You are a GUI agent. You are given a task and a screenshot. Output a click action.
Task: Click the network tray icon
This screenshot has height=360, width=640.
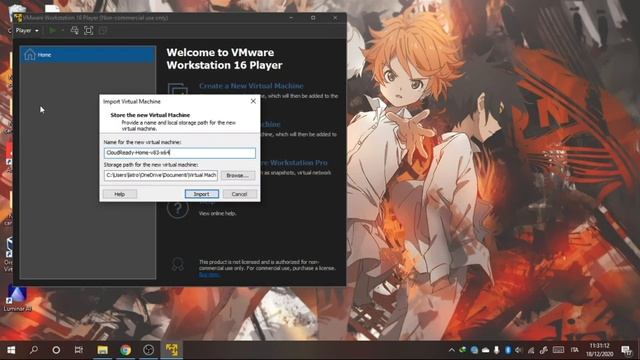click(x=531, y=350)
